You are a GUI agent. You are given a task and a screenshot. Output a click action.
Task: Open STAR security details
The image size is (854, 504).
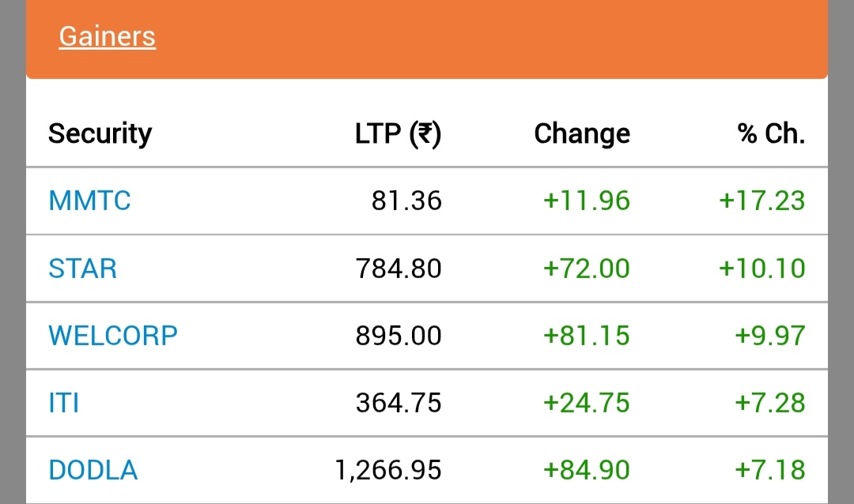pos(83,269)
